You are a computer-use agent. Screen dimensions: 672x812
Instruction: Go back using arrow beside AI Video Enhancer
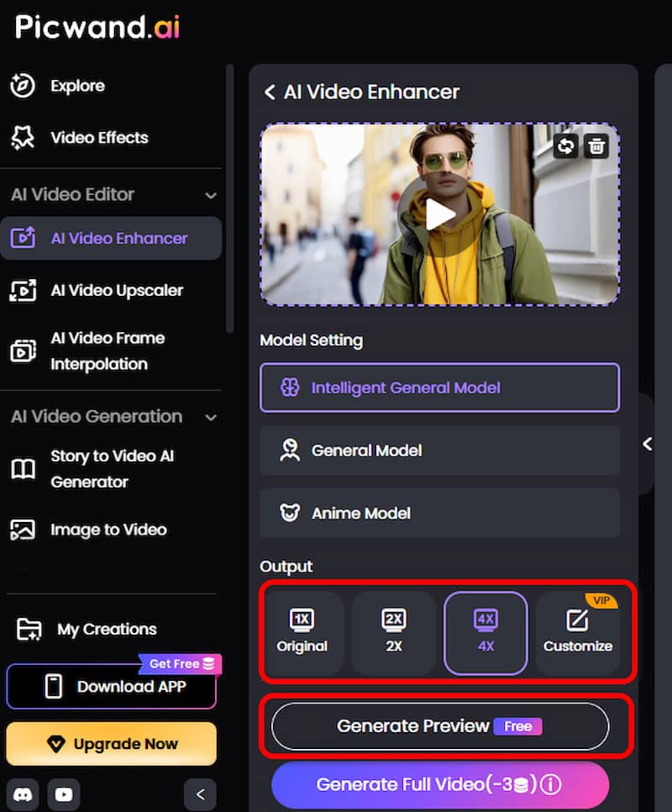click(269, 92)
